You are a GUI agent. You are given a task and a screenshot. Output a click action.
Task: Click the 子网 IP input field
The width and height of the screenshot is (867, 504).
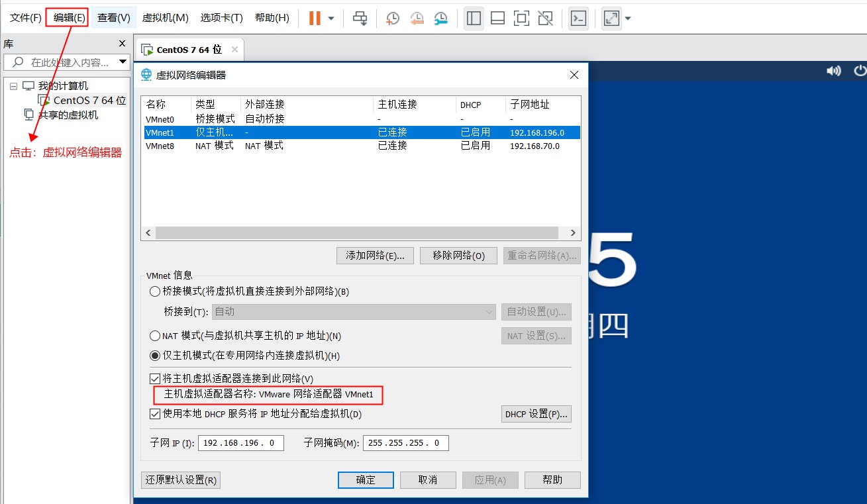(x=241, y=443)
